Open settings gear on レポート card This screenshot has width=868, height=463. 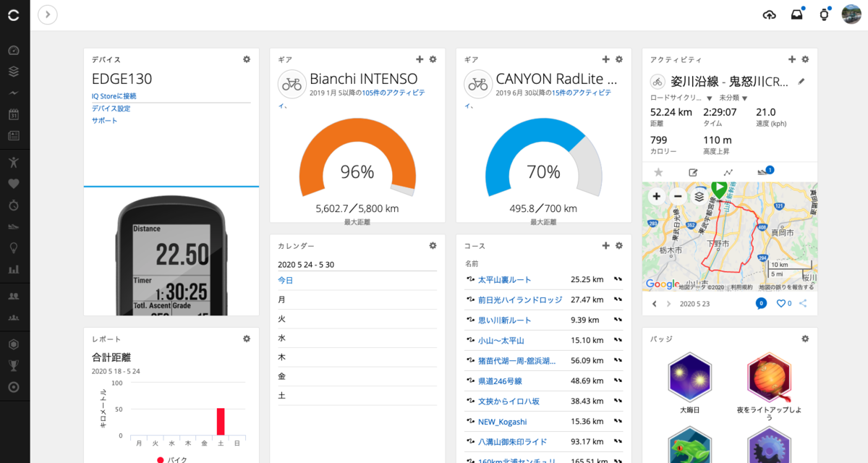pos(247,339)
